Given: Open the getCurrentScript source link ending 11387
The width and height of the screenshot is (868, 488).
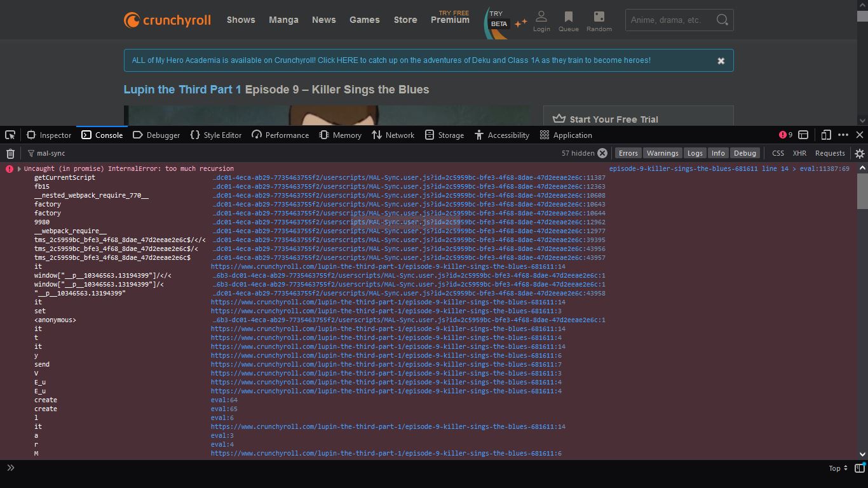Looking at the screenshot, I should point(409,178).
